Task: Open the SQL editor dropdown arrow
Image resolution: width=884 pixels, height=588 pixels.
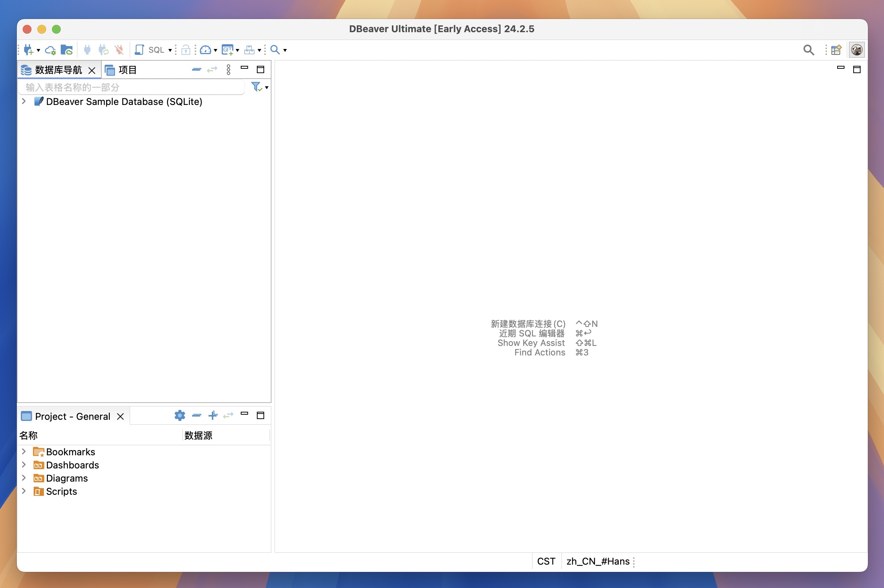Action: click(170, 50)
